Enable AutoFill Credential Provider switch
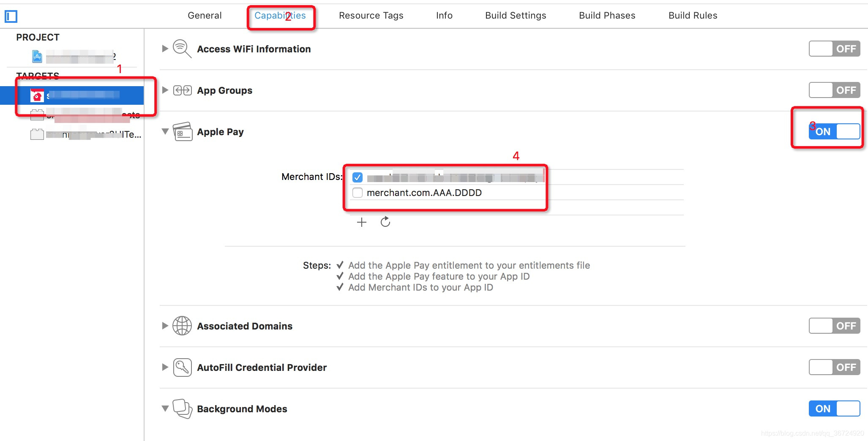Image resolution: width=868 pixels, height=441 pixels. pos(834,367)
